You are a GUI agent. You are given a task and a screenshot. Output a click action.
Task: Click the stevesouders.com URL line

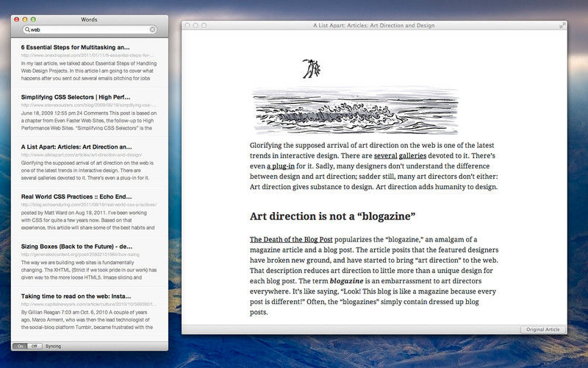click(88, 105)
